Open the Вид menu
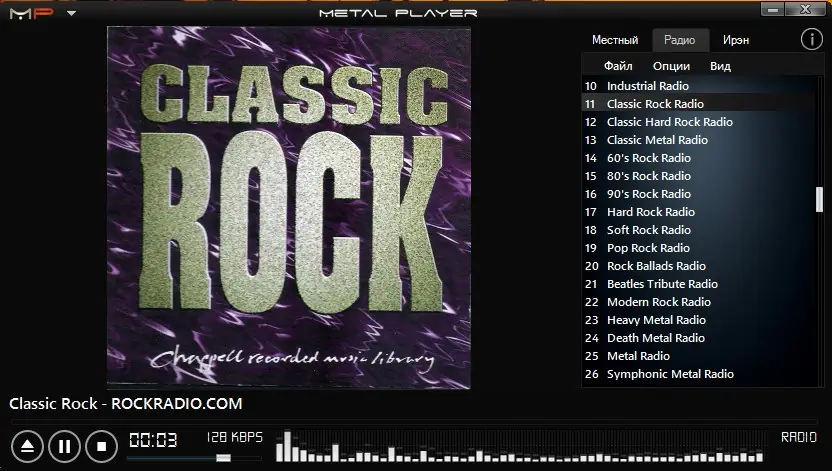 pyautogui.click(x=720, y=66)
